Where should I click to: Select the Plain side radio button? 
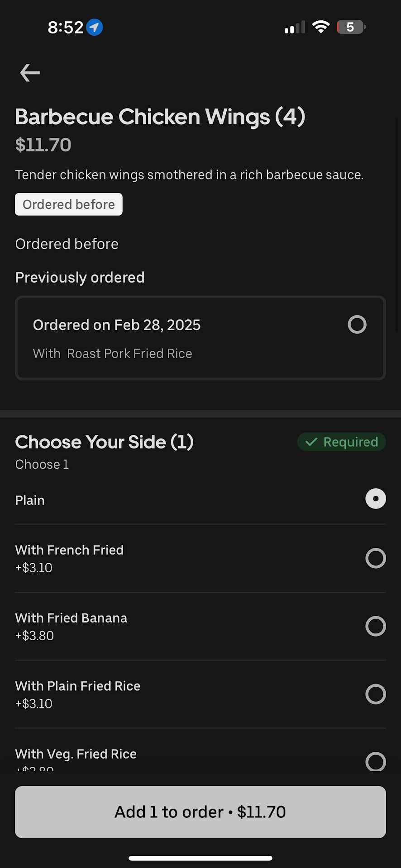375,499
